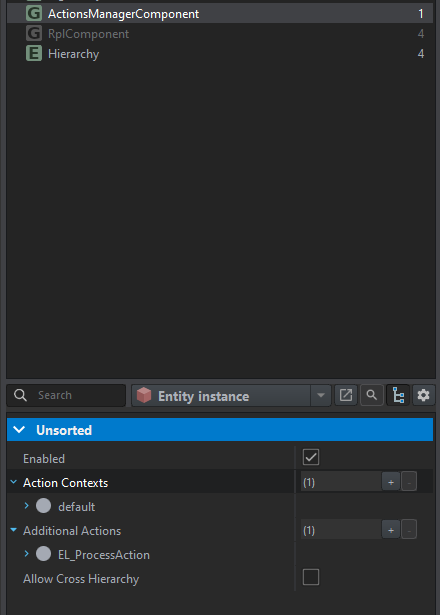
Task: Click the magnifier find icon beside Entity instance
Action: [x=371, y=395]
